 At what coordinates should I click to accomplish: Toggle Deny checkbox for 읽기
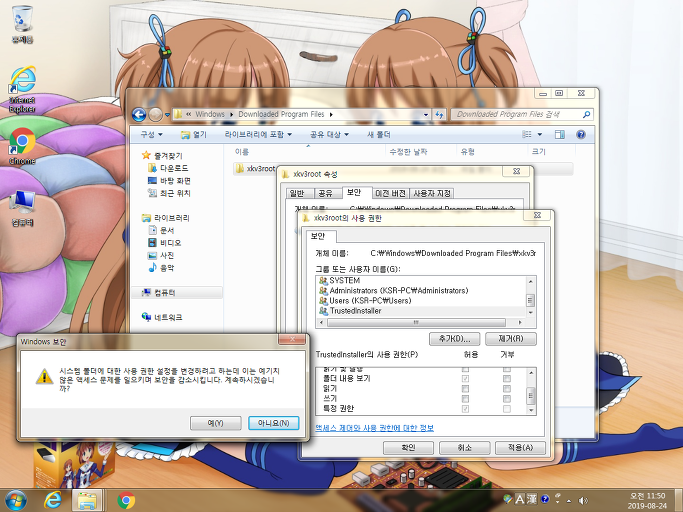(507, 389)
